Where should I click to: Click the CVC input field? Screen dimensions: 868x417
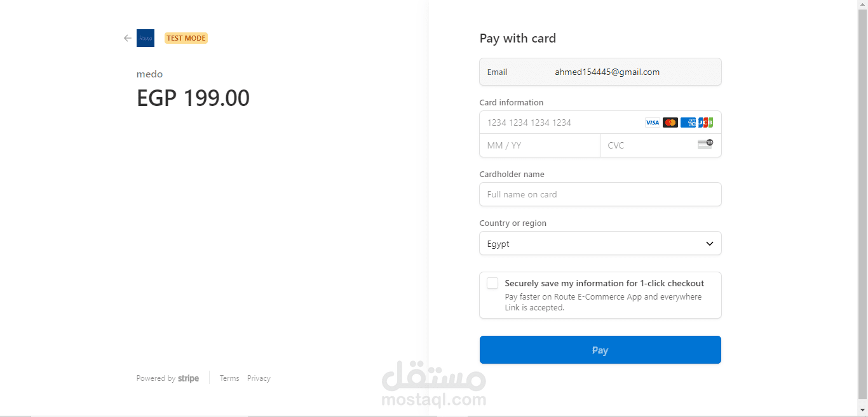(648, 145)
